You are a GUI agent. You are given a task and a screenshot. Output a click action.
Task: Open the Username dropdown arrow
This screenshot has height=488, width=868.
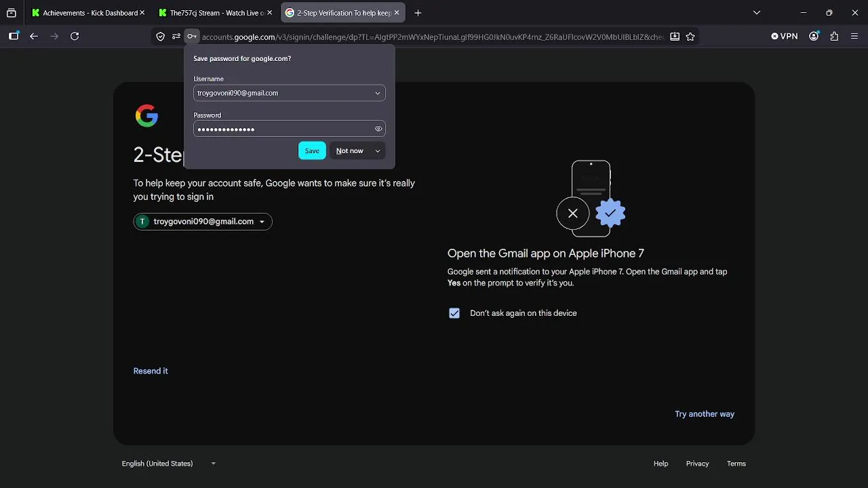pos(378,93)
